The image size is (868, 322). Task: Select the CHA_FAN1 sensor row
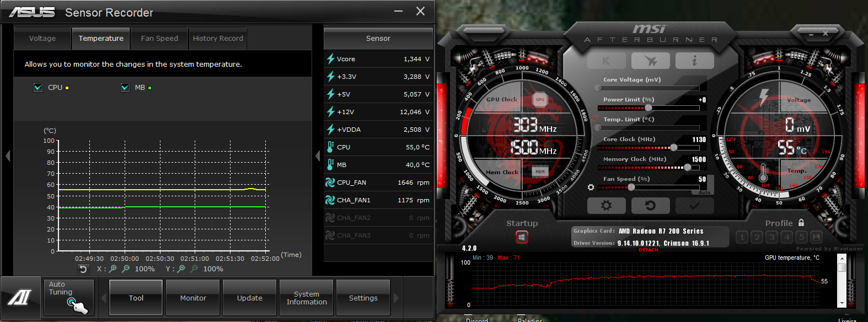click(x=378, y=200)
